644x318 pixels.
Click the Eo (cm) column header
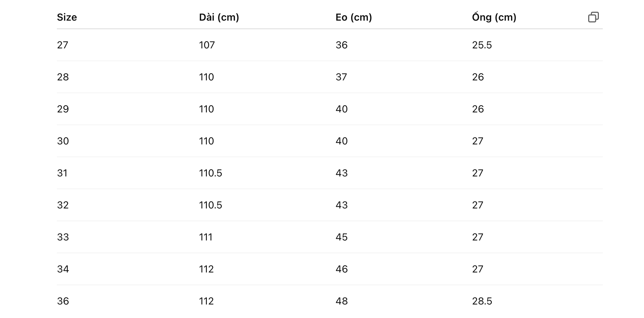point(354,17)
